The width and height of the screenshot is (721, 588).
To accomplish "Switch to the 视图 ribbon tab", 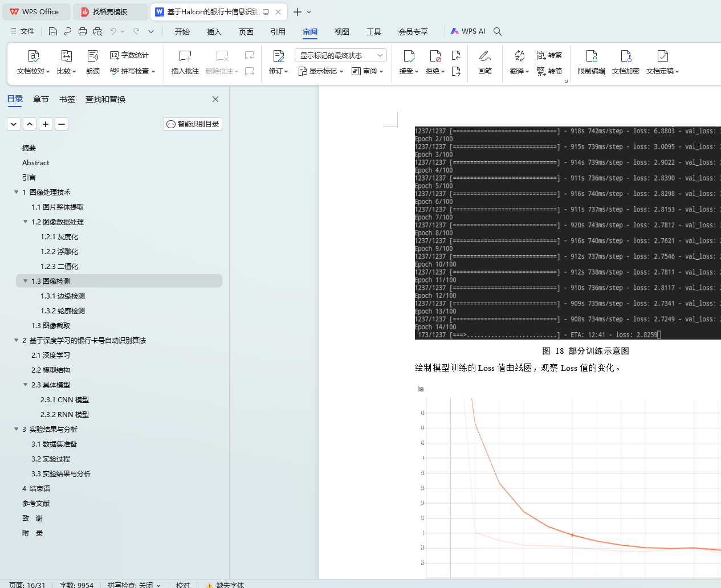I will 342,32.
